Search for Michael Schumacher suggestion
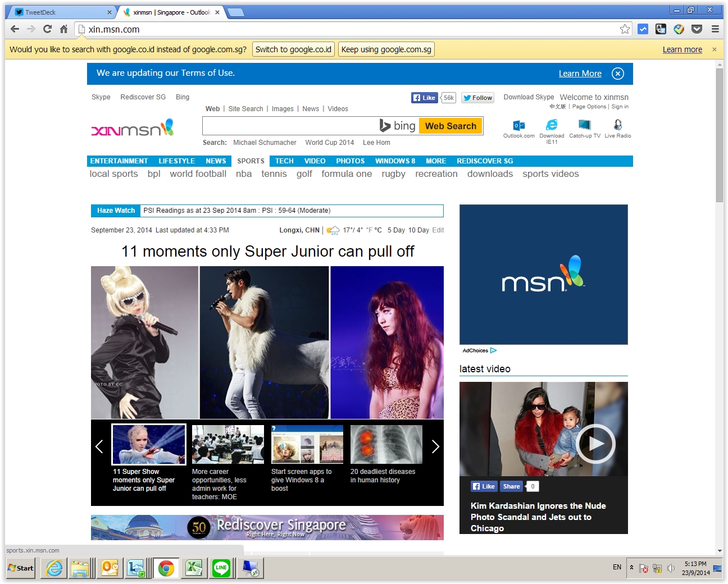 pyautogui.click(x=265, y=143)
